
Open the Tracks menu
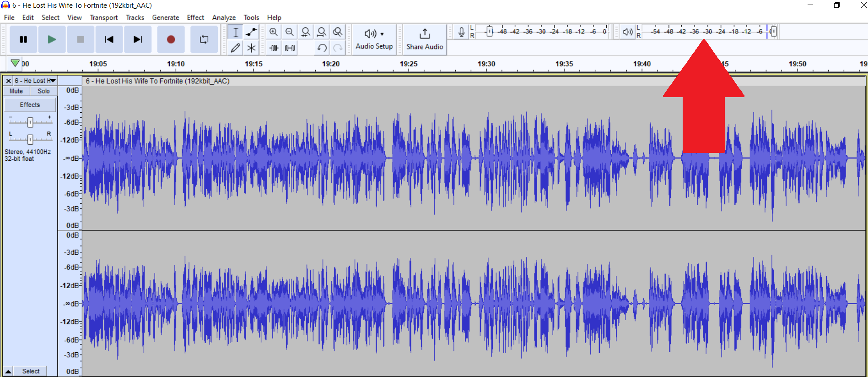coord(135,17)
